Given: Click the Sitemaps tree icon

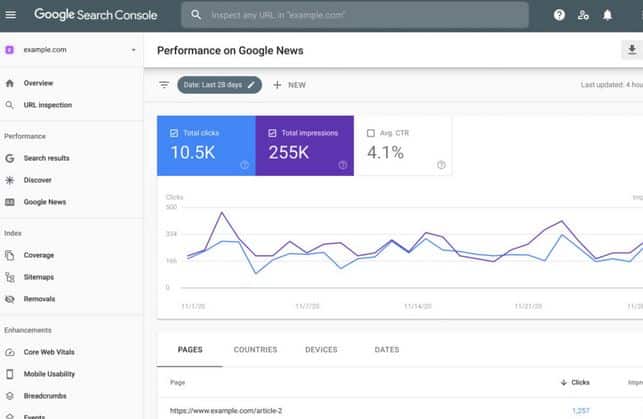Looking at the screenshot, I should (x=10, y=277).
